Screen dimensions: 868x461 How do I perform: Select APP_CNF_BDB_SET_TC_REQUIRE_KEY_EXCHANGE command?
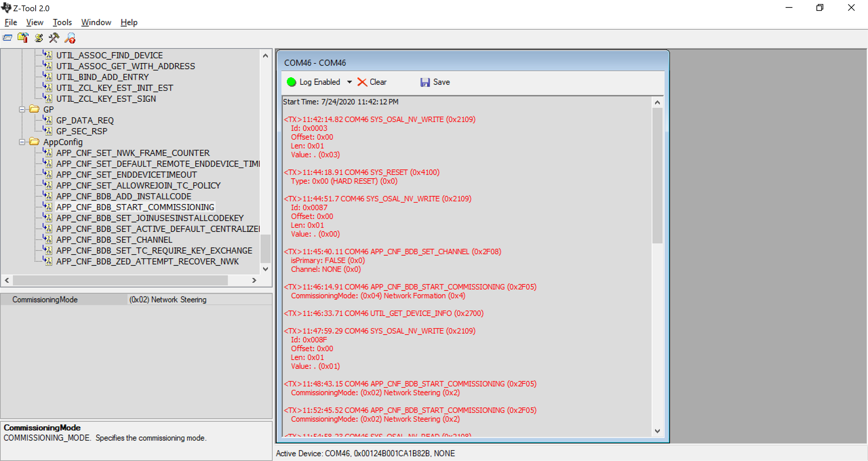pos(154,251)
